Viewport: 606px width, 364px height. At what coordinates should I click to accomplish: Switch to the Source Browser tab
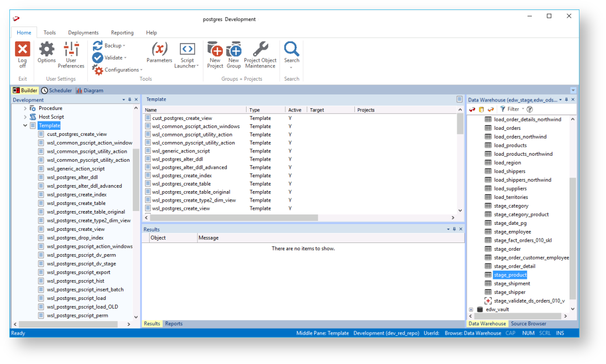tap(528, 324)
